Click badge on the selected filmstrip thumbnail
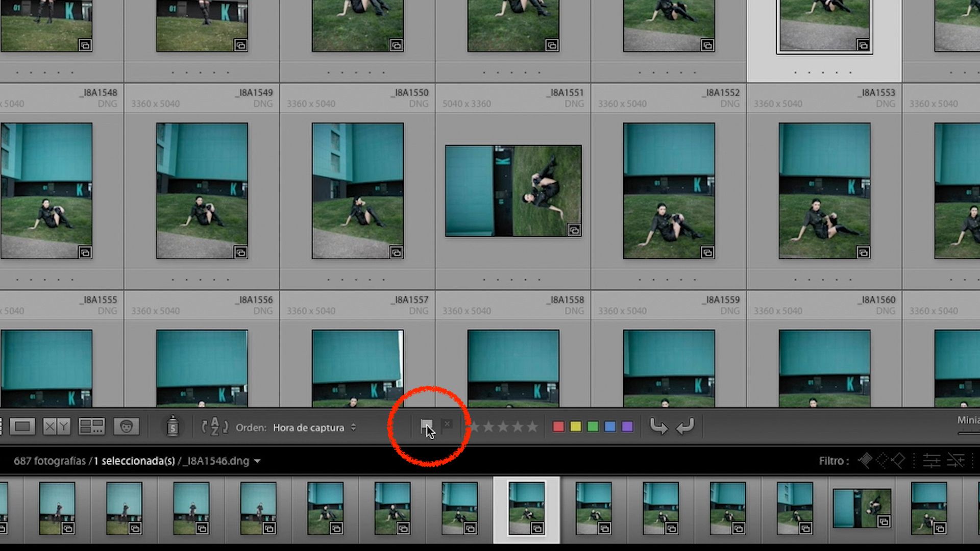 537,529
